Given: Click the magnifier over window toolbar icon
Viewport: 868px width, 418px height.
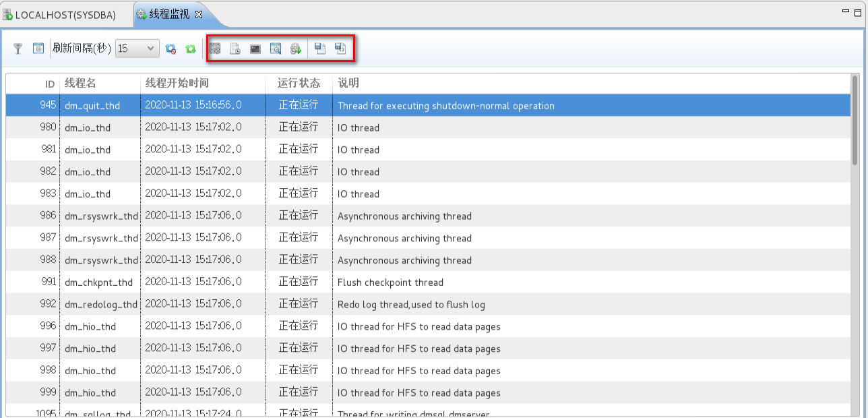Looking at the screenshot, I should coord(276,49).
